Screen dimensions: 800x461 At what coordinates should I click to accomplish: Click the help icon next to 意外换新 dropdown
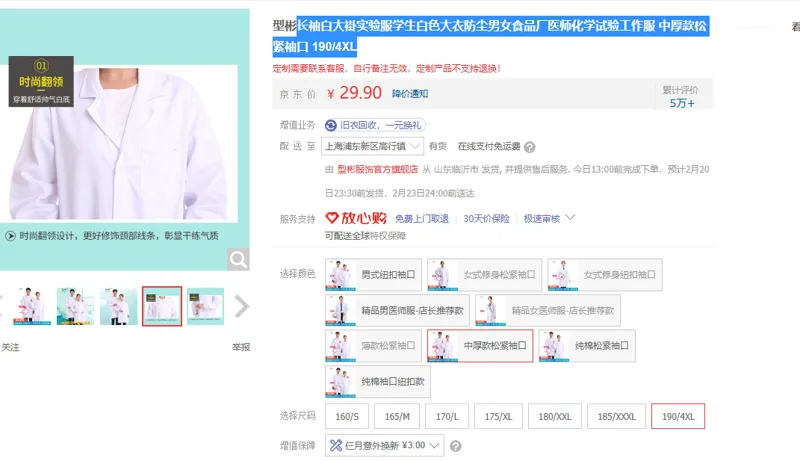tap(456, 446)
